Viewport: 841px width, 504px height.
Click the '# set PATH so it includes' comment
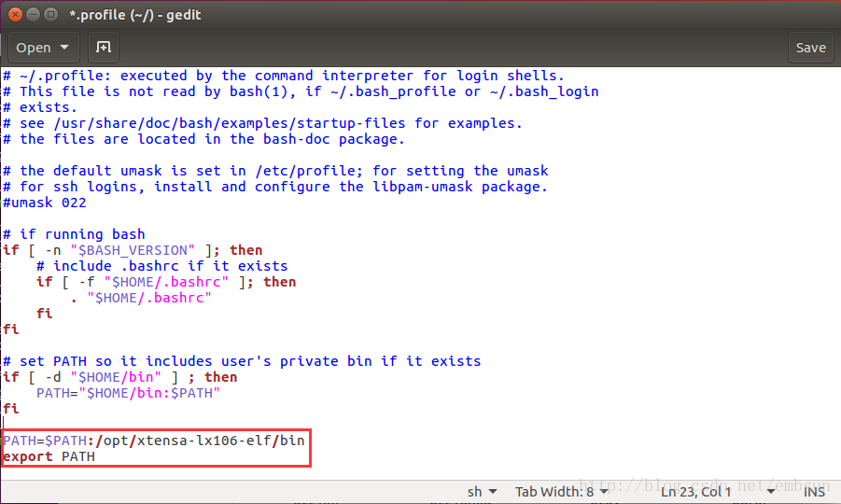click(242, 361)
